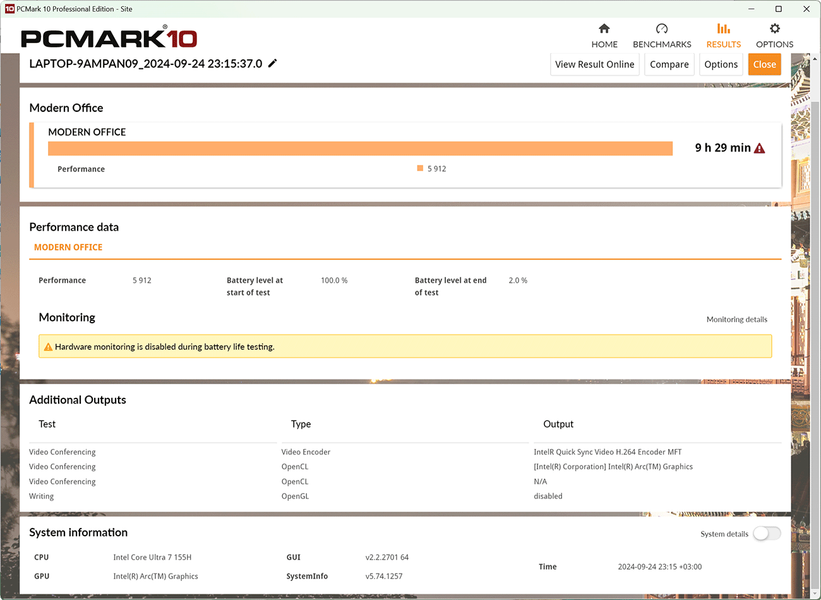Click the Type column header
Viewport: 821px width, 600px height.
click(x=301, y=424)
